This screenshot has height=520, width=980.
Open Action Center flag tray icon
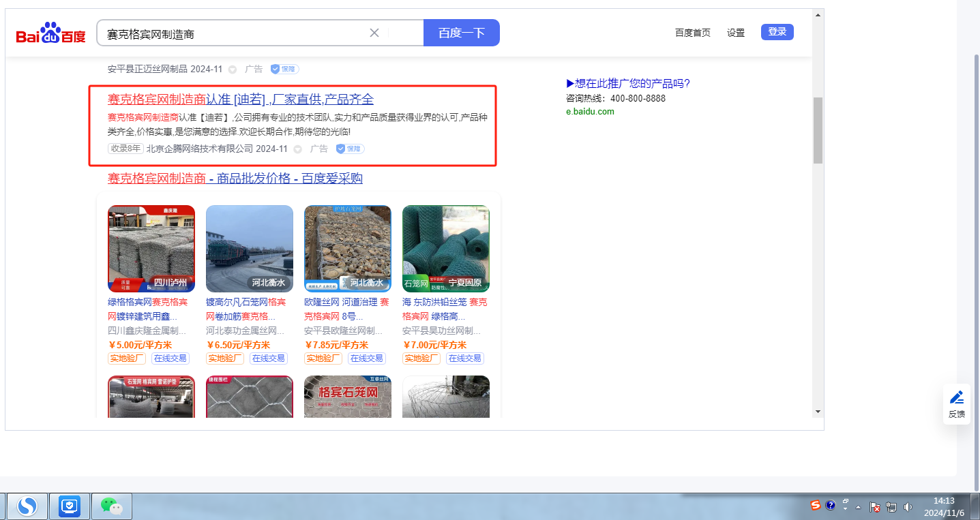pos(875,507)
